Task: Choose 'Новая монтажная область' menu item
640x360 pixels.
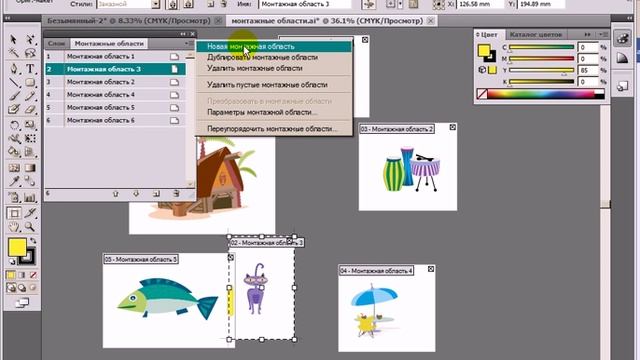Action: 273,47
